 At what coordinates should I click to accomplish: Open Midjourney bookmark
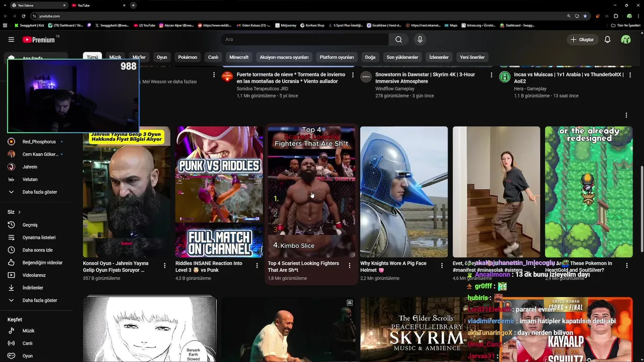286,25
